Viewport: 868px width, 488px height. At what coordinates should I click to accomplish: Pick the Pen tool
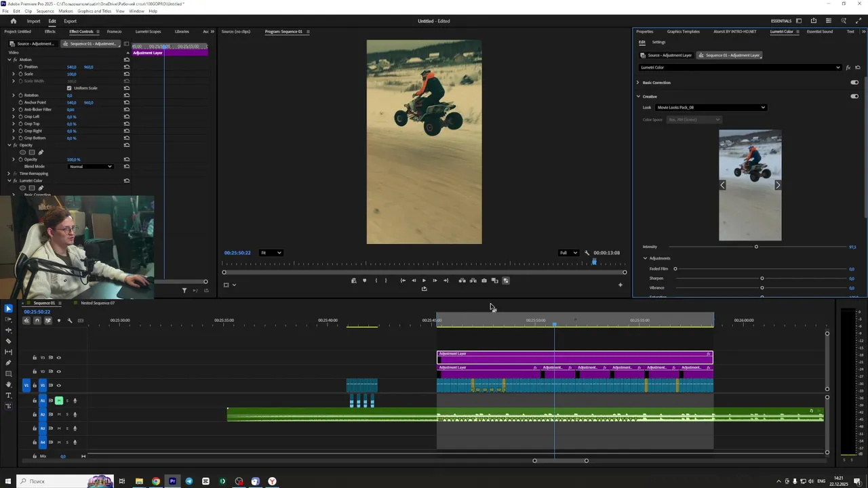pyautogui.click(x=8, y=363)
